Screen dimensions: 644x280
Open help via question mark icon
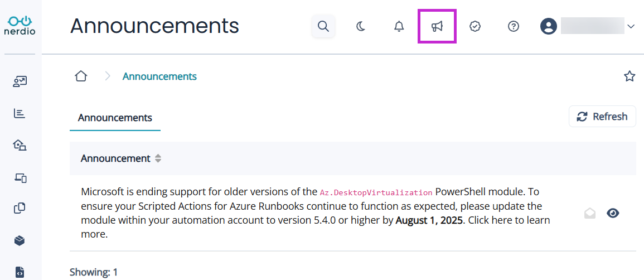(514, 26)
